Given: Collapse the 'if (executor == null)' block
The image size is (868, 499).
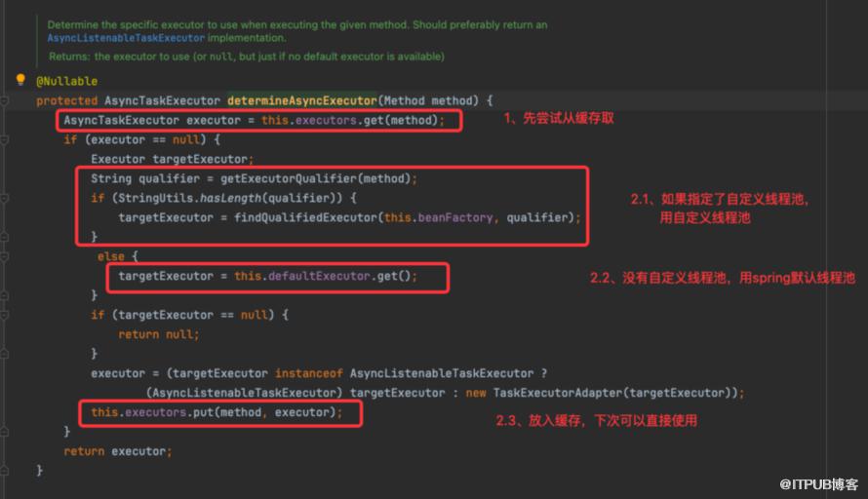Looking at the screenshot, I should 5,140.
